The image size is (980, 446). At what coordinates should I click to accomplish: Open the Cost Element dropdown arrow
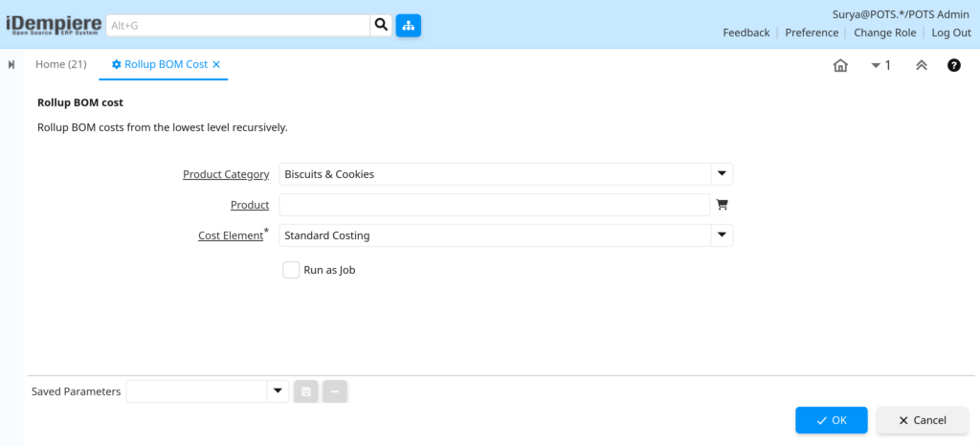[x=722, y=235]
